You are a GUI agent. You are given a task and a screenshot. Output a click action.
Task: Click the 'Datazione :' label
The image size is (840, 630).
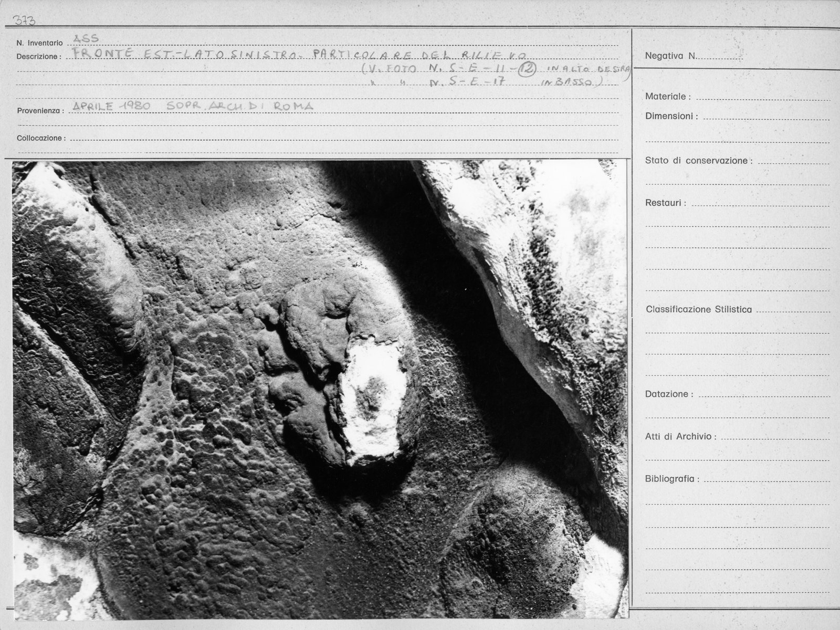click(669, 394)
